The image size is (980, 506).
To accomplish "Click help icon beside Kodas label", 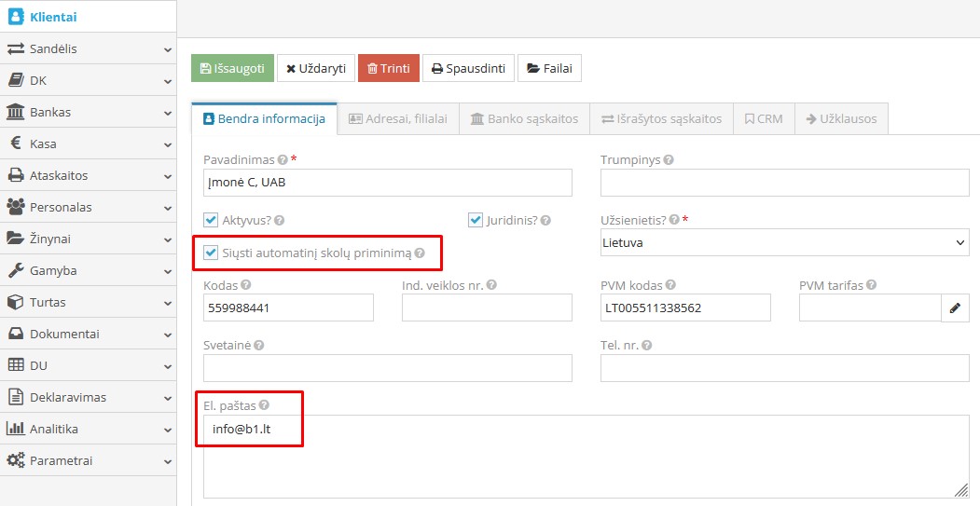I will (x=246, y=285).
